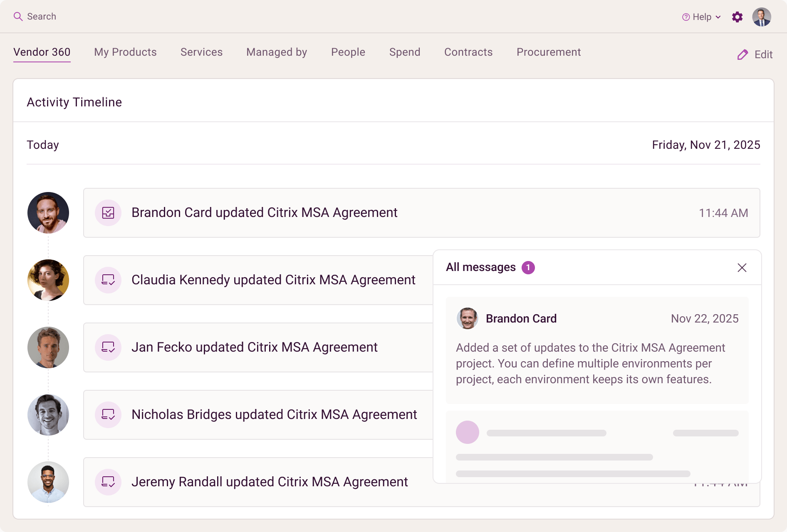Click Brandon Card's avatar in the message

pos(468,318)
